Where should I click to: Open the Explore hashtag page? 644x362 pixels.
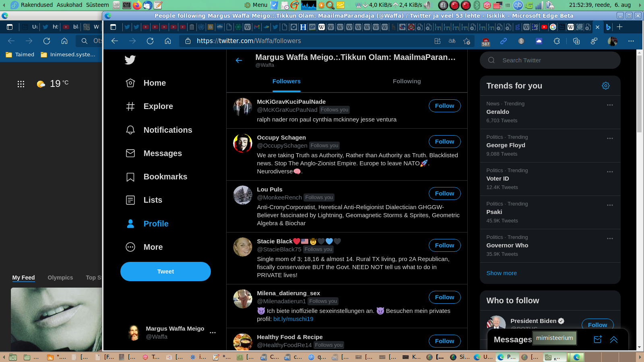coord(149,106)
